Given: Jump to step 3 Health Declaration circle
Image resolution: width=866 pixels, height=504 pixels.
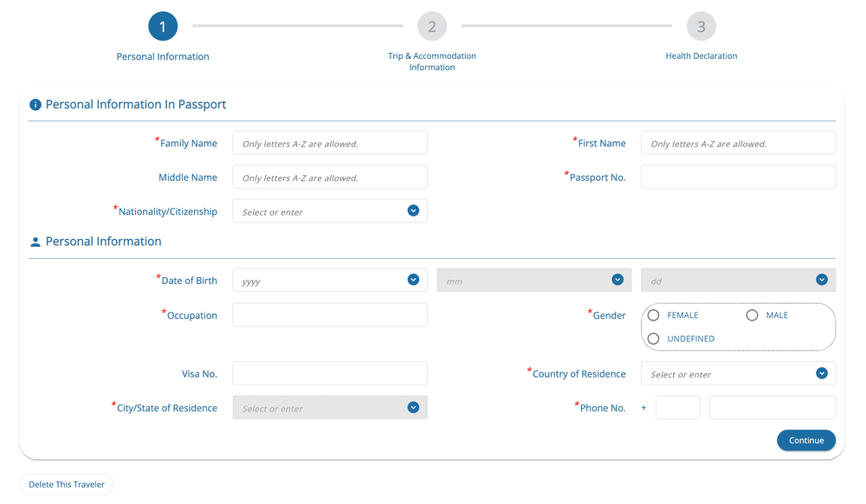Looking at the screenshot, I should pyautogui.click(x=701, y=26).
